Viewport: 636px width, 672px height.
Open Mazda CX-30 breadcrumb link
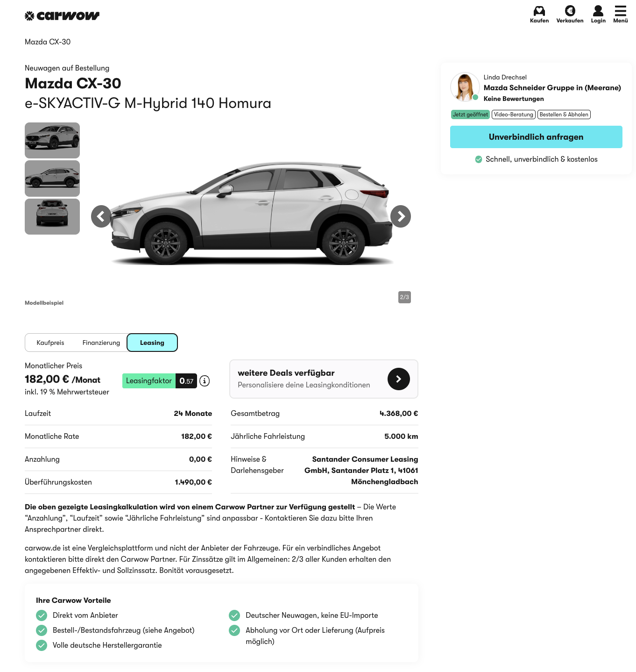tap(48, 42)
